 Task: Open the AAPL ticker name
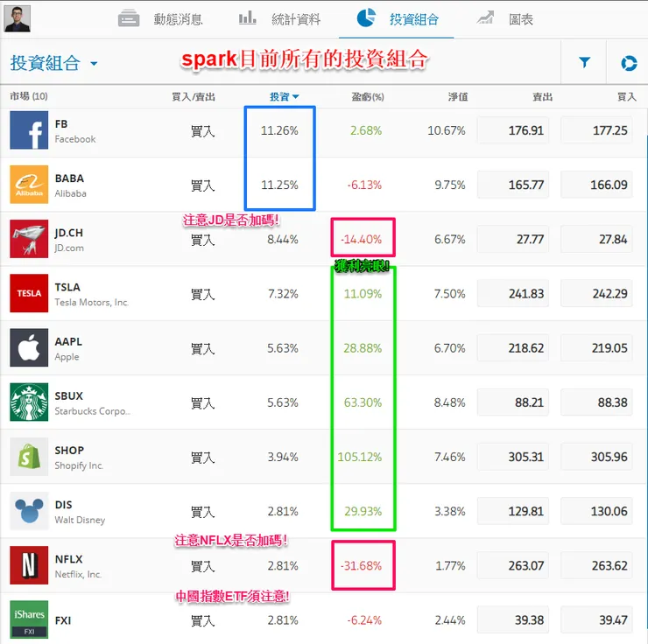[x=68, y=342]
